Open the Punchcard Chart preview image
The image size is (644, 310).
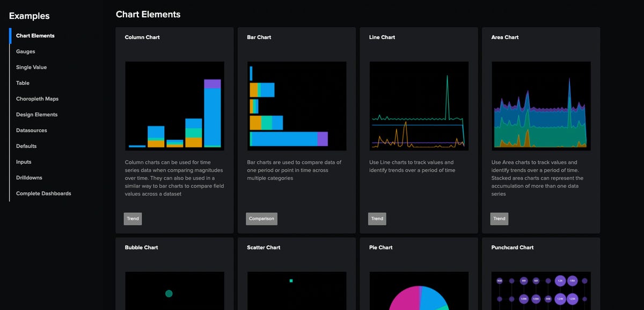541,291
